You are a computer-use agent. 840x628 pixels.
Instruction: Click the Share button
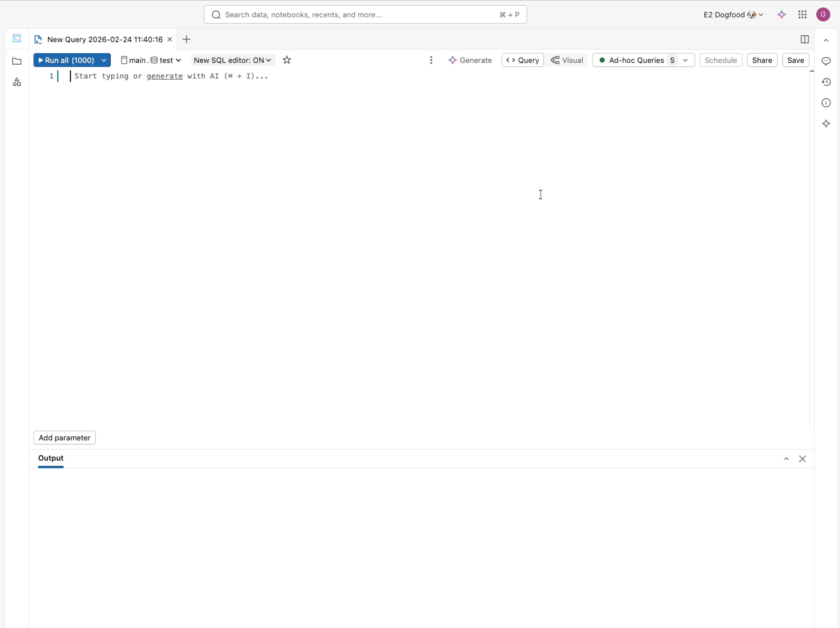[762, 60]
